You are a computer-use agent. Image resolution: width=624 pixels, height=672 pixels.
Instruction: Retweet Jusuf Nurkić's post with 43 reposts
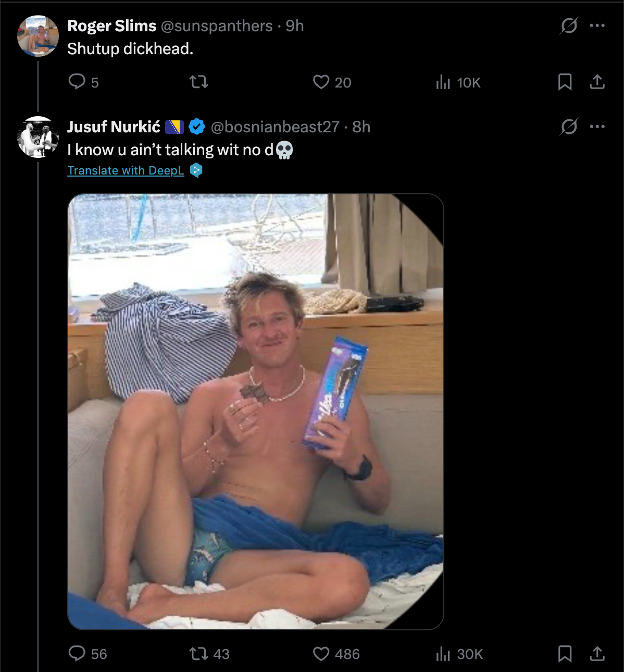coord(198,653)
